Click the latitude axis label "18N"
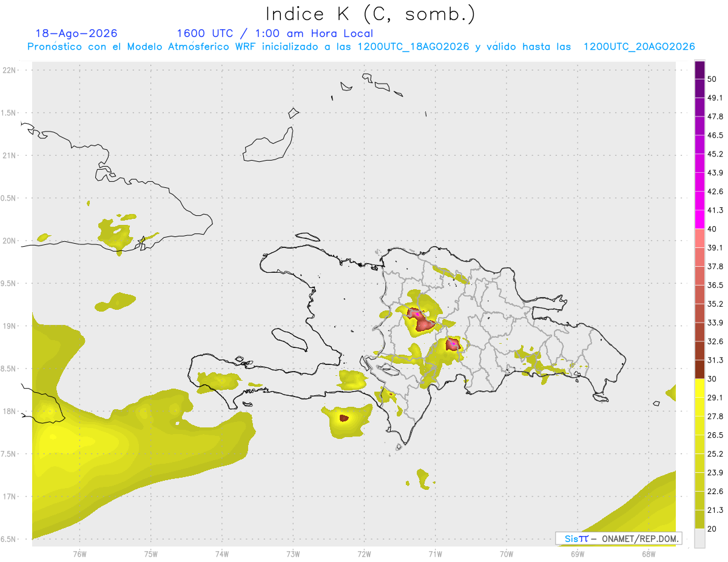The image size is (728, 562). (x=10, y=412)
